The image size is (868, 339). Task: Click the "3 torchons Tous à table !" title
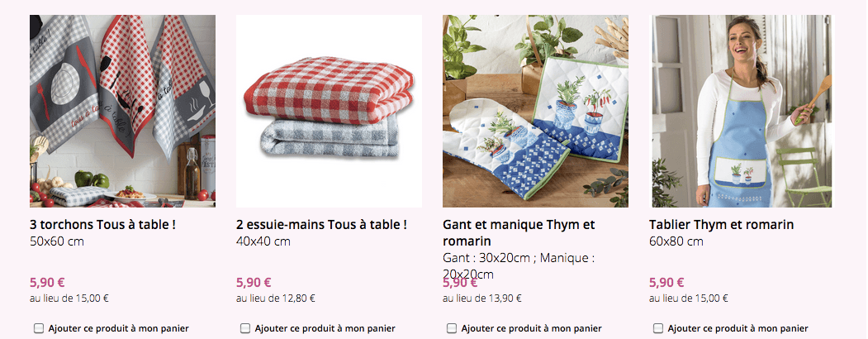point(102,225)
